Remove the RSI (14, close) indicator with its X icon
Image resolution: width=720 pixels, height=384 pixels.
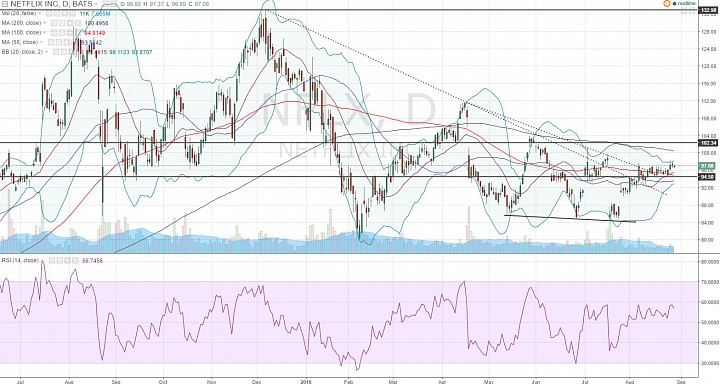tap(75, 261)
